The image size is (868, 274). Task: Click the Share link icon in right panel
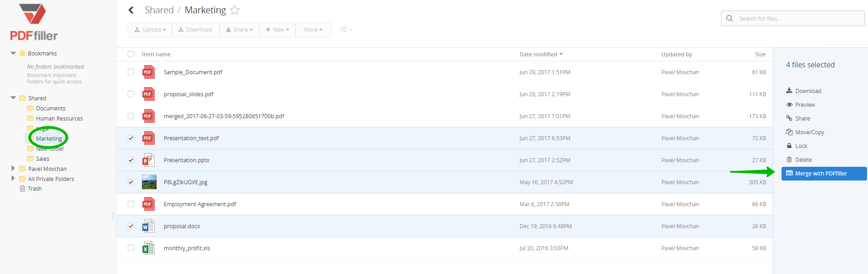tap(789, 118)
